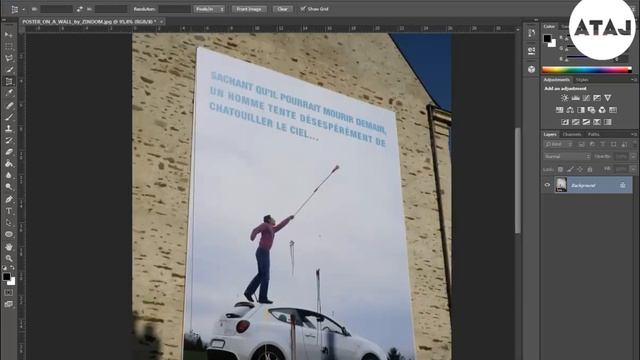Click the foreground color swatch in Color panel

(547, 38)
